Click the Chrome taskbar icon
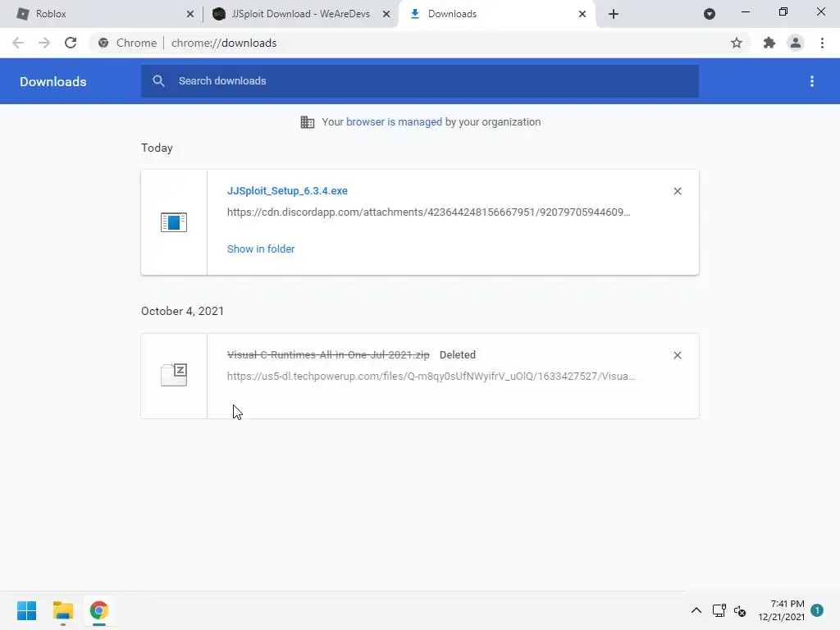 (x=99, y=610)
